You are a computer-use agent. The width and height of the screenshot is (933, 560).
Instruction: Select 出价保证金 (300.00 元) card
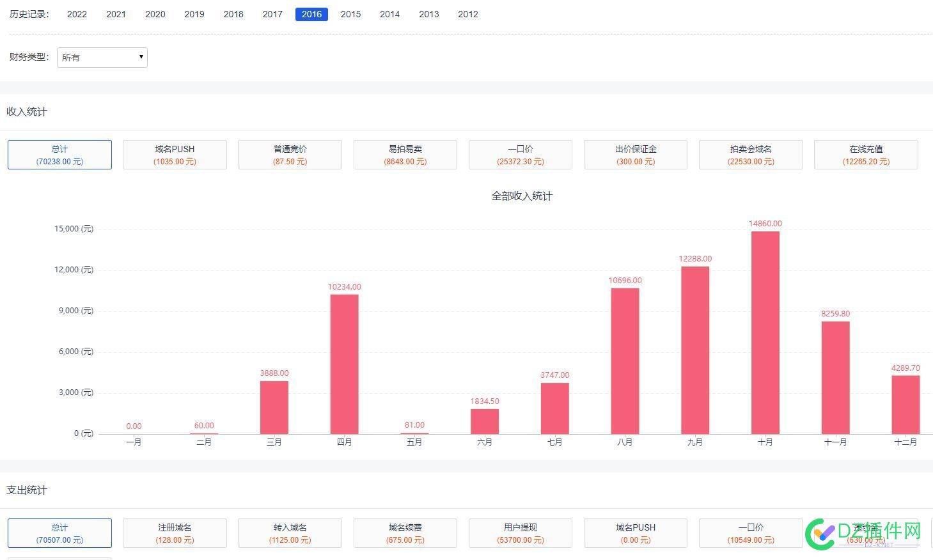point(636,155)
